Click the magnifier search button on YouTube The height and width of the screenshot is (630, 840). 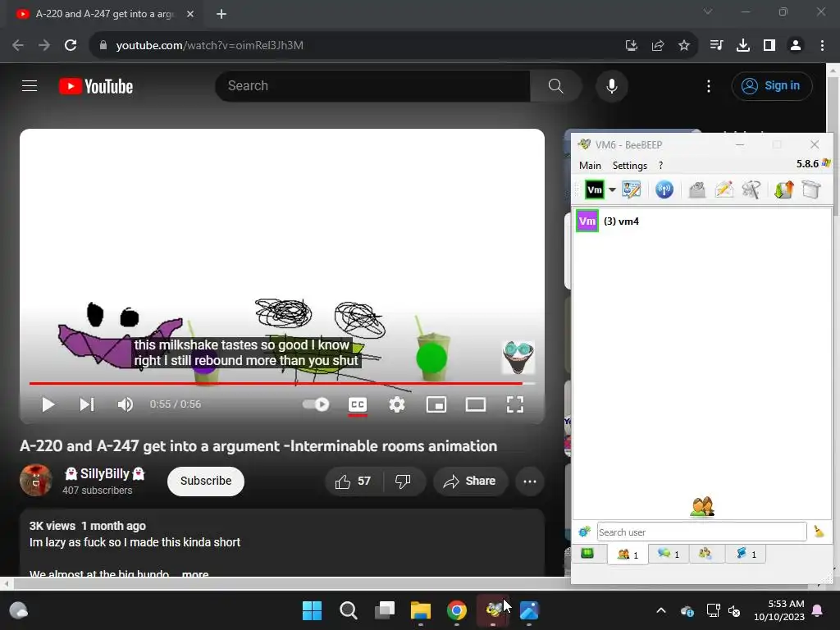coord(555,85)
